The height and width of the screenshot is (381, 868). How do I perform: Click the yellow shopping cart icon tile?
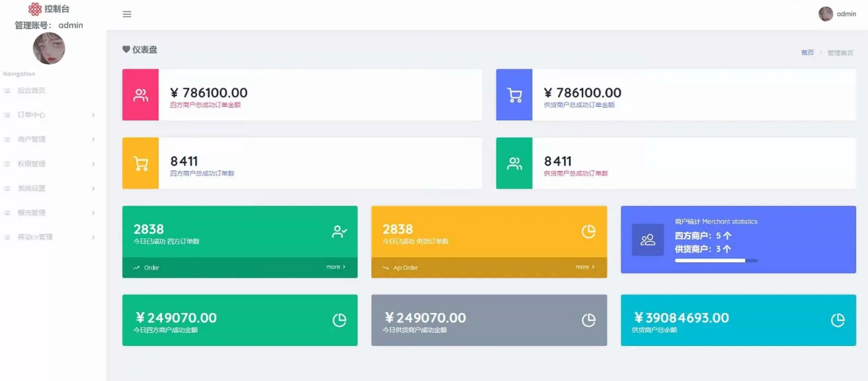(141, 163)
